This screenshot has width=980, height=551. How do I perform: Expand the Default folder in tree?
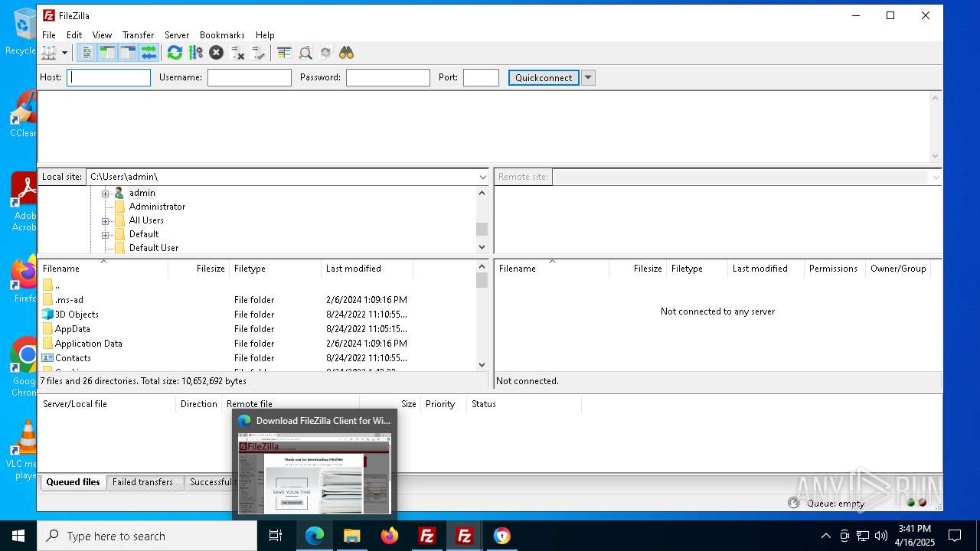106,234
